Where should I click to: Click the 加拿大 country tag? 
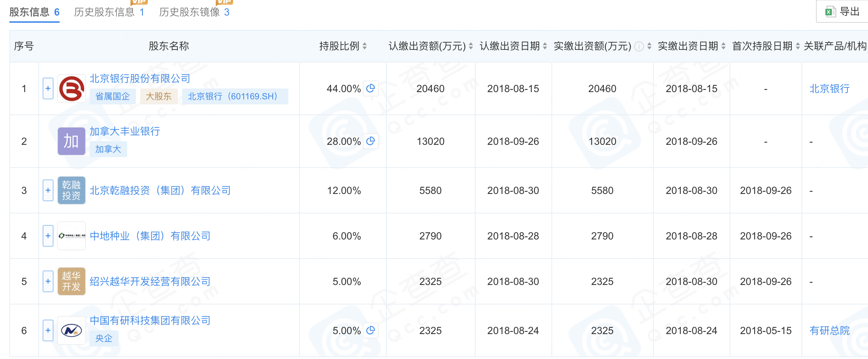point(108,149)
